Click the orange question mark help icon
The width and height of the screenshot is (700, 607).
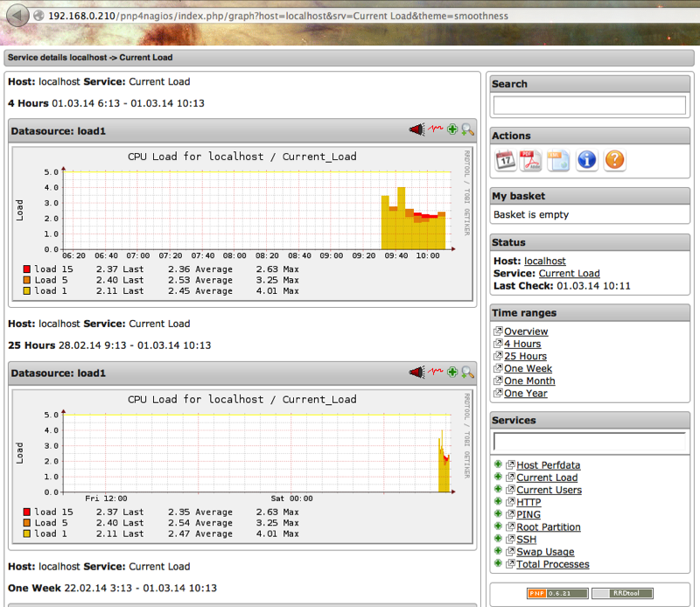click(615, 159)
